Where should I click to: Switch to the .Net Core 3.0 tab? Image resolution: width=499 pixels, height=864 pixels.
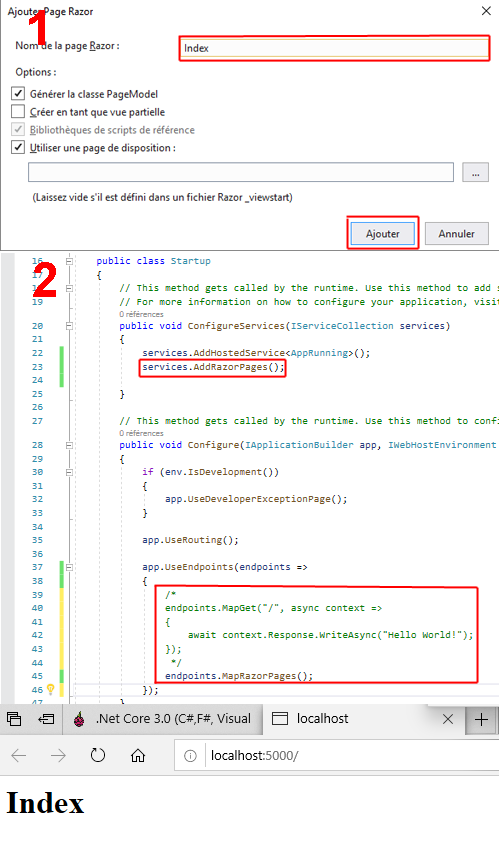click(x=162, y=719)
